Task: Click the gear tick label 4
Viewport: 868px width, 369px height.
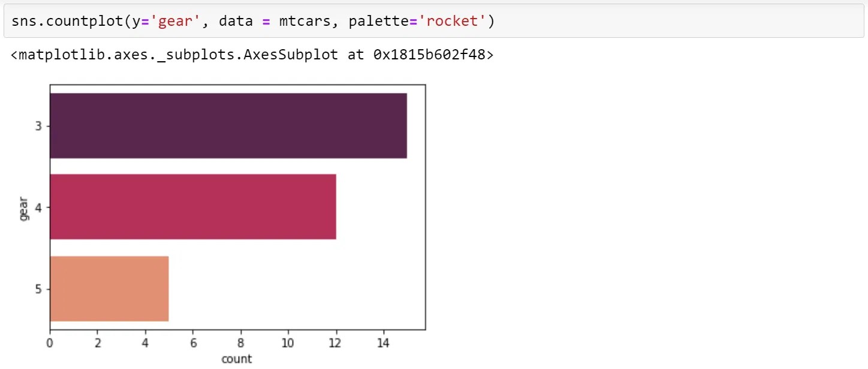Action: [40, 208]
